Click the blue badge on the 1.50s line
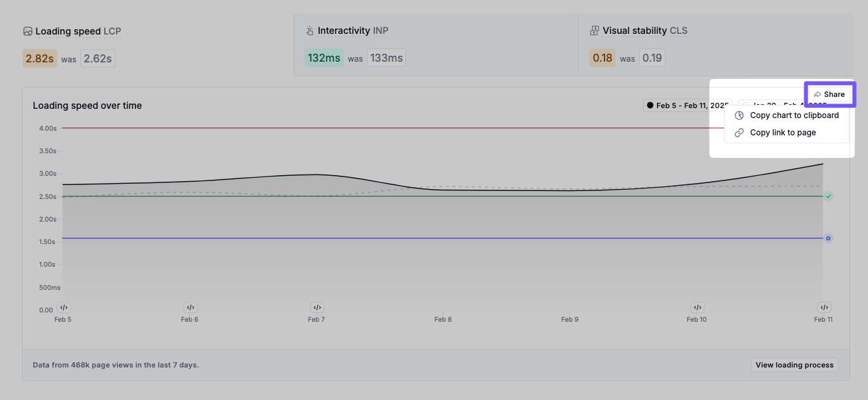 [x=828, y=238]
